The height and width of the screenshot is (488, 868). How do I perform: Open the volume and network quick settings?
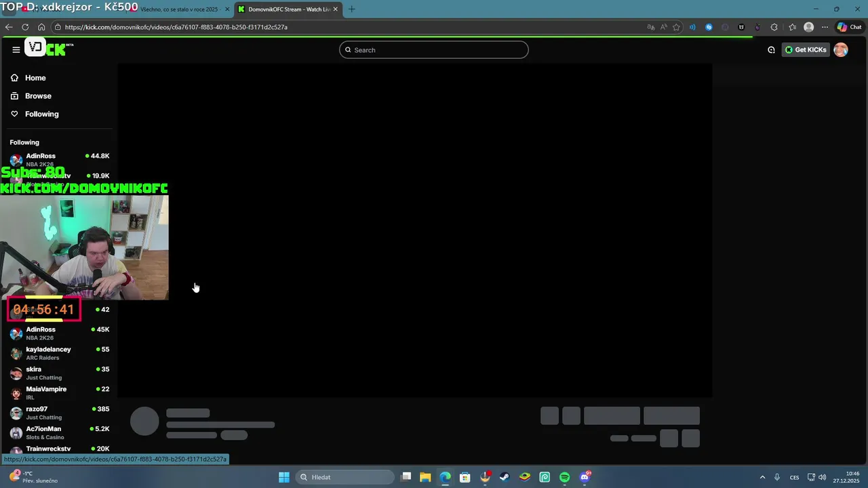click(x=818, y=477)
